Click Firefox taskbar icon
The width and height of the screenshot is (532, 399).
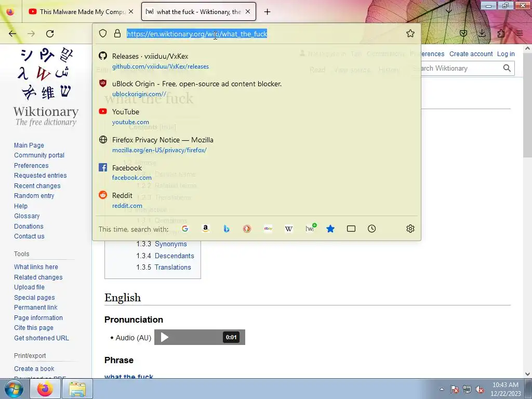tap(46, 389)
